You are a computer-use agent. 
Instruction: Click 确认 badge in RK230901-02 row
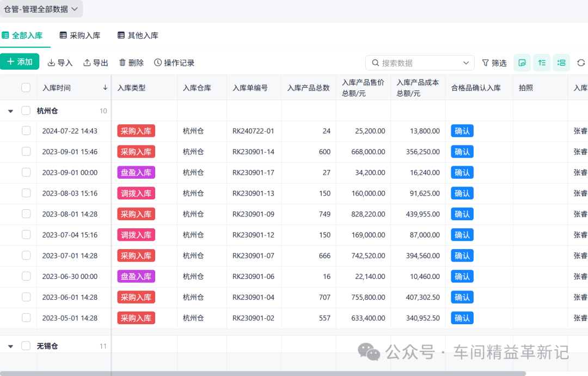click(462, 318)
